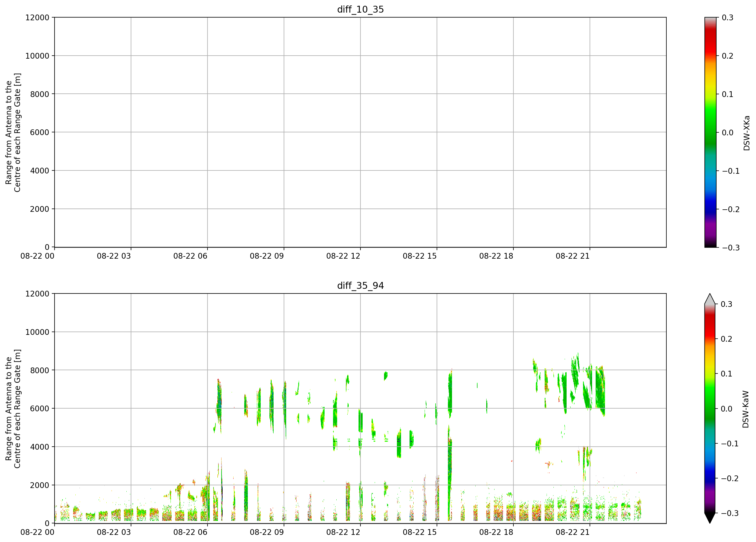Click the 08-22 12 x-tick under diff_35_94
This screenshot has width=756, height=542.
[343, 532]
